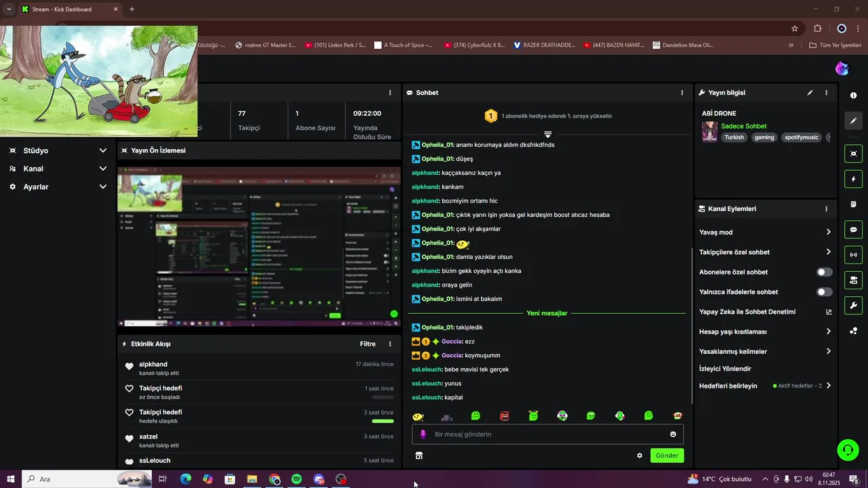
Task: Open emoji picker in message box
Action: [673, 434]
